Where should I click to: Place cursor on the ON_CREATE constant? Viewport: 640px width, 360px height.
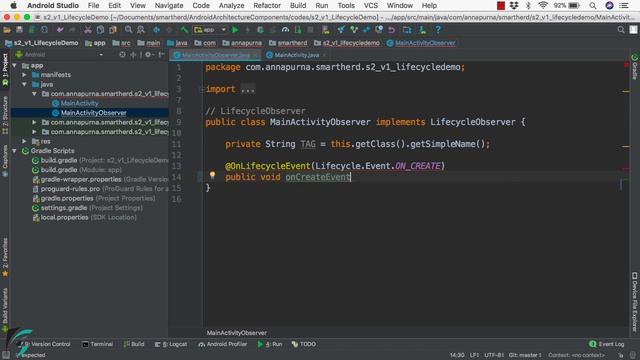418,166
